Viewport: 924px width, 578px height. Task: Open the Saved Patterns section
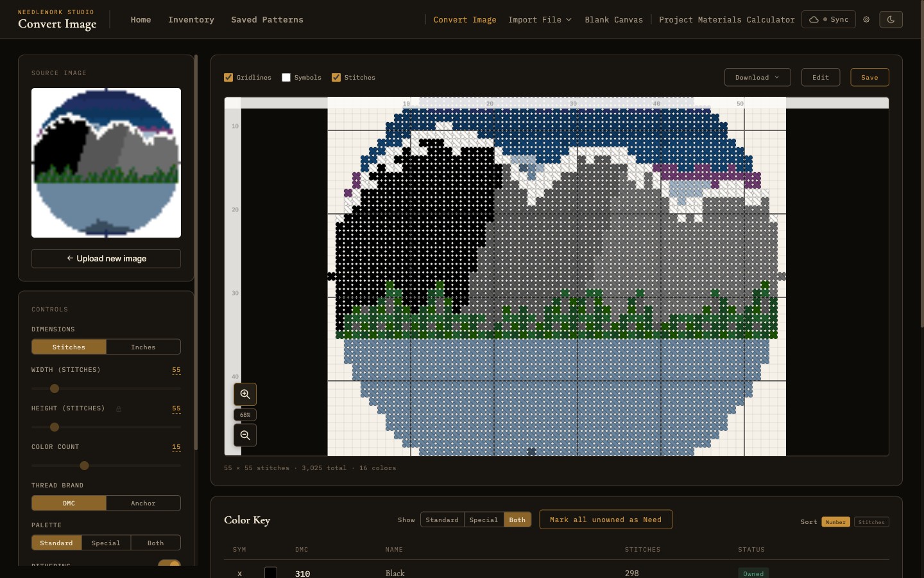pyautogui.click(x=267, y=19)
